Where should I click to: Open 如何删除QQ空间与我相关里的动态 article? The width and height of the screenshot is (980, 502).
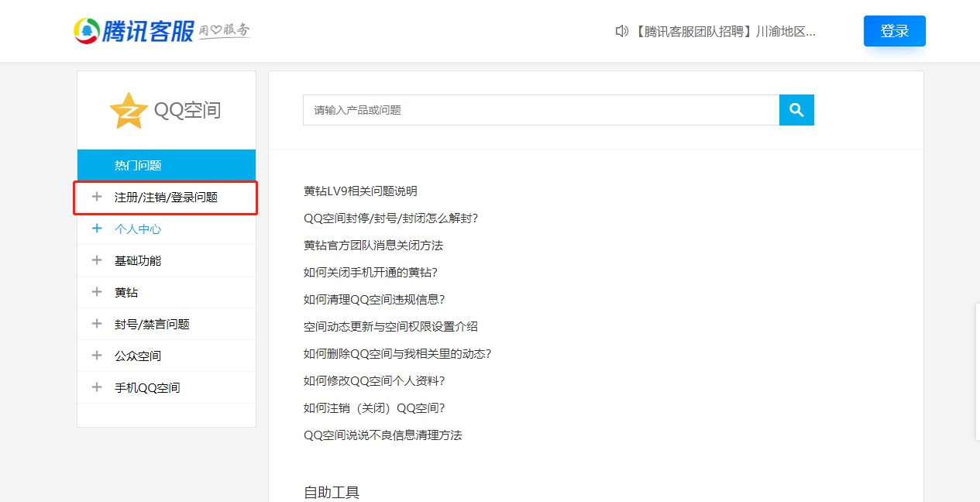pyautogui.click(x=397, y=354)
